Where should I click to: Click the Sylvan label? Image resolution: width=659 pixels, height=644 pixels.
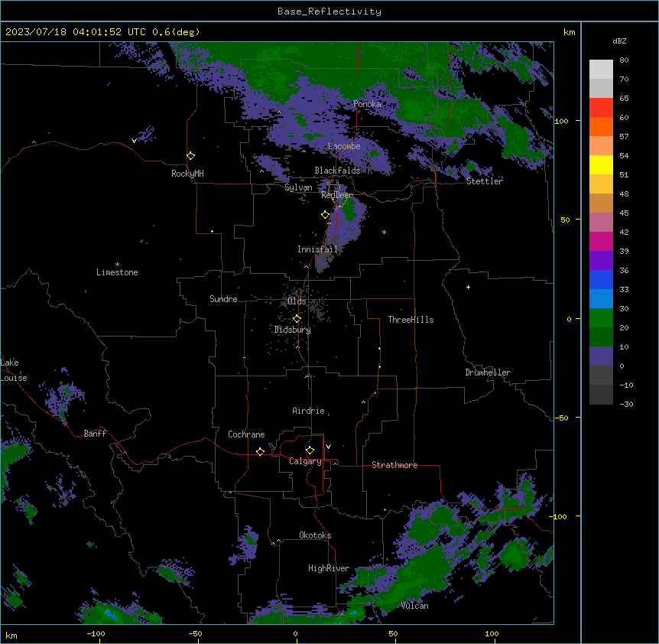tap(298, 187)
